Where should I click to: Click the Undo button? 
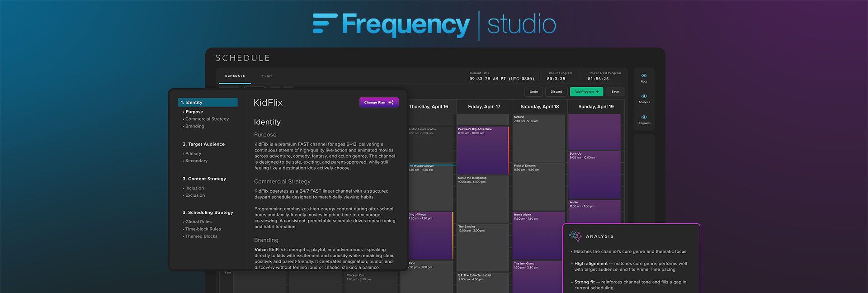pos(534,92)
